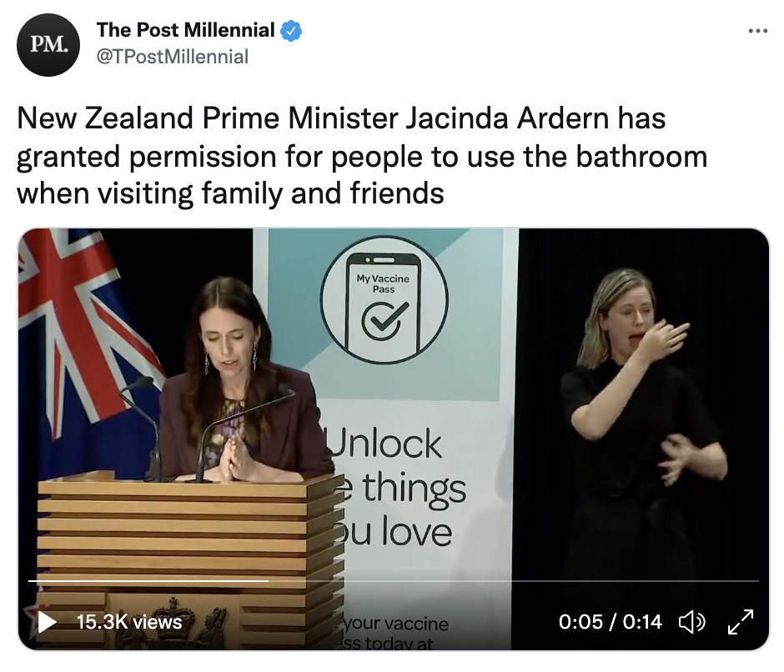Click The Post Millennial display name
784x672 pixels.
pos(185,30)
